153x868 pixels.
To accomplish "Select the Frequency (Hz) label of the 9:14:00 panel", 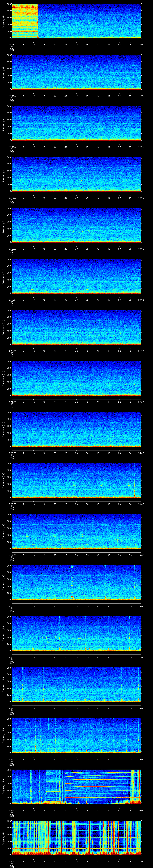I will pos(3,21).
